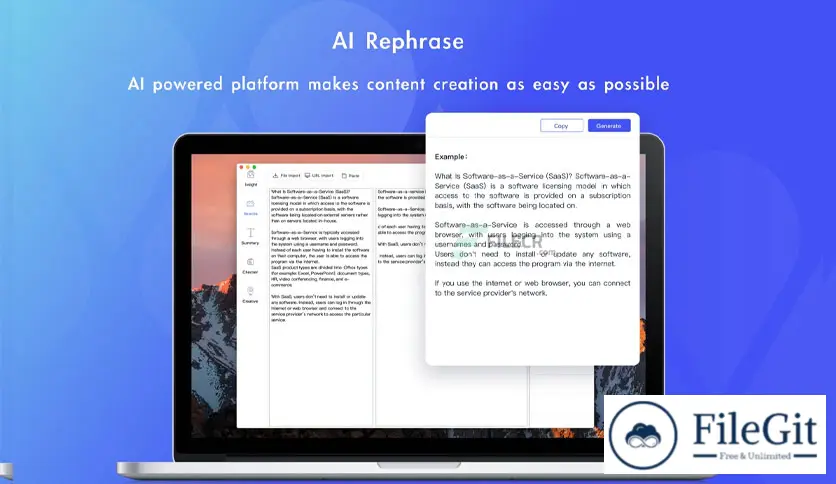836x484 pixels.
Task: Click the Copy button
Action: 561,126
